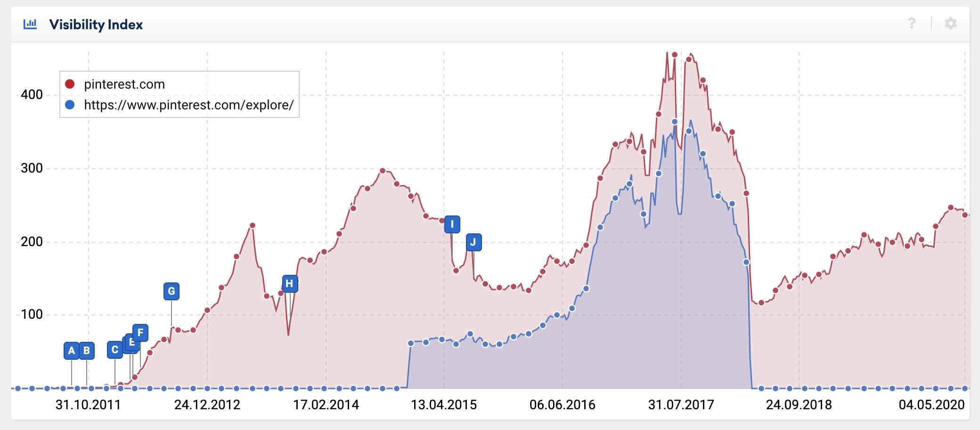Click event pin C marker
Image resolution: width=980 pixels, height=430 pixels.
115,350
